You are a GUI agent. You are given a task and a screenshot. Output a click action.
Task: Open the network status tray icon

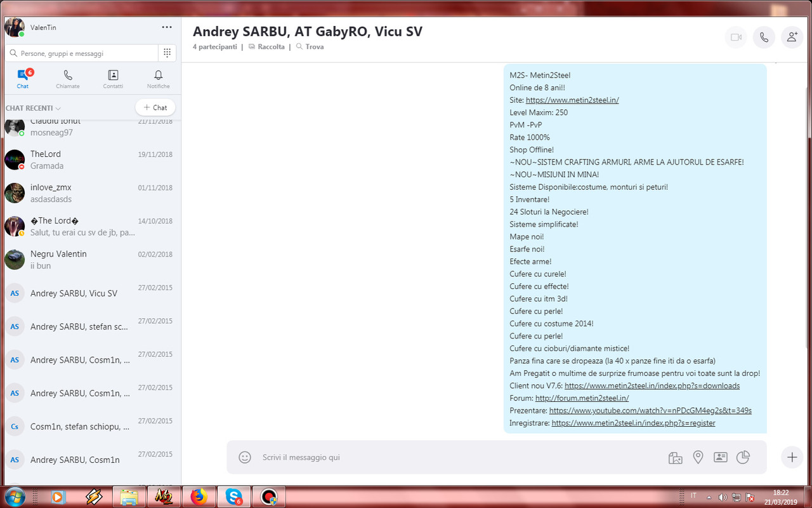(x=737, y=497)
